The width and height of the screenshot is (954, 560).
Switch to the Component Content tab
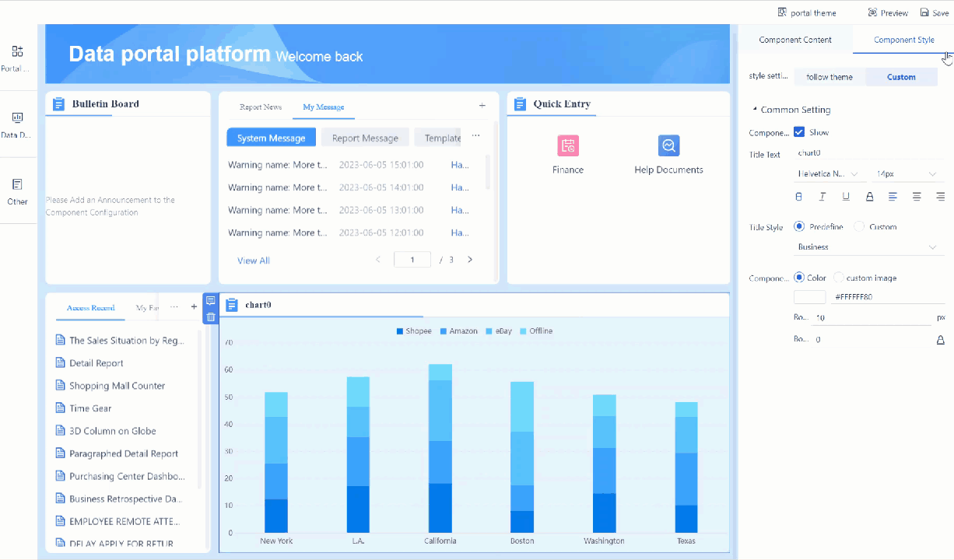coord(795,39)
